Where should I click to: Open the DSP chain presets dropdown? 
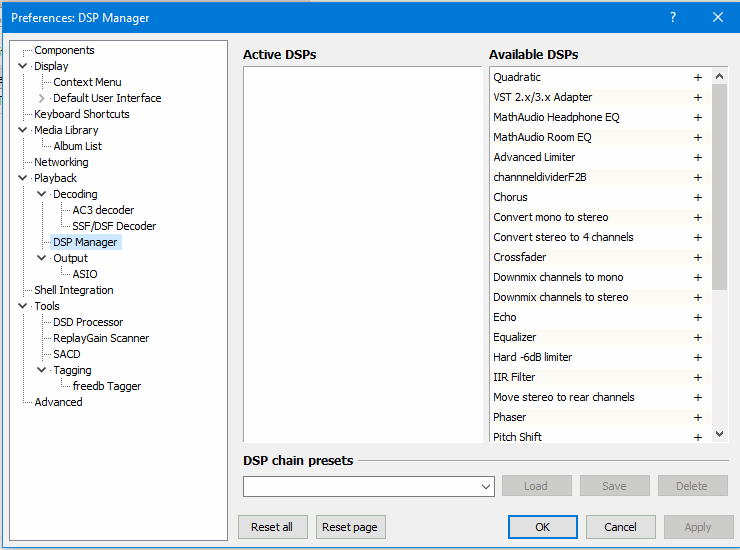pyautogui.click(x=486, y=487)
